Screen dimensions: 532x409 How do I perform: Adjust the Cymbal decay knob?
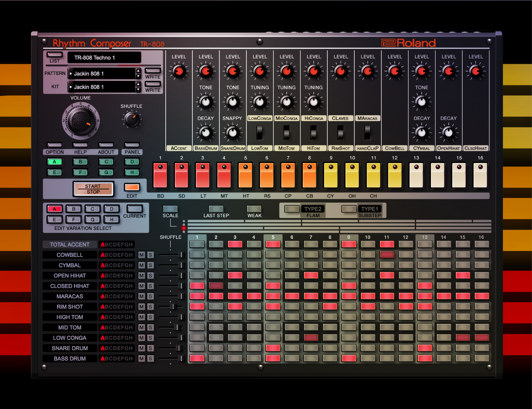pyautogui.click(x=421, y=133)
